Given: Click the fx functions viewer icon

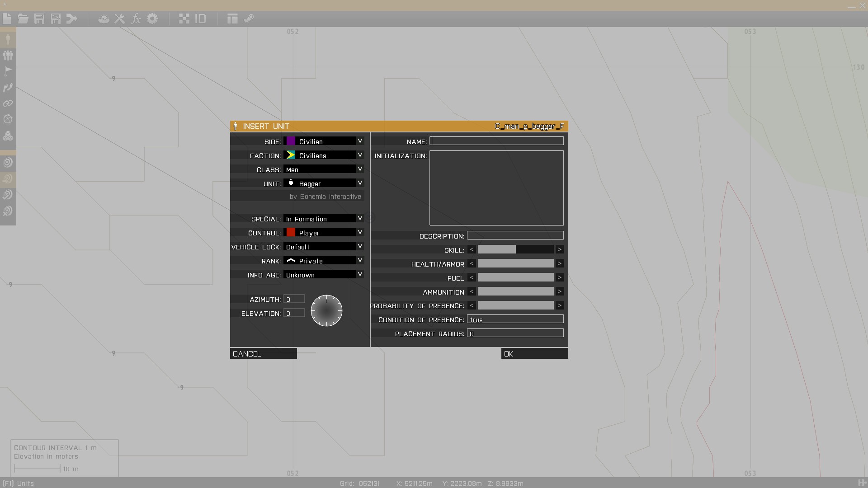Looking at the screenshot, I should click(136, 19).
